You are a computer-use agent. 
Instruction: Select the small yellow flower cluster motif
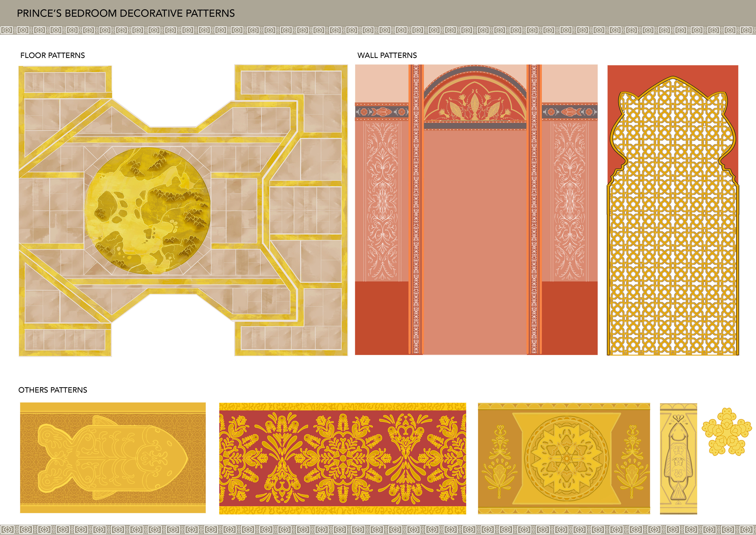(727, 432)
